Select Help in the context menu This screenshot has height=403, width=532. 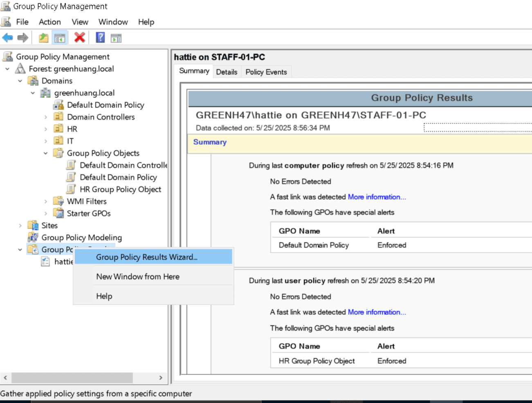153,296
